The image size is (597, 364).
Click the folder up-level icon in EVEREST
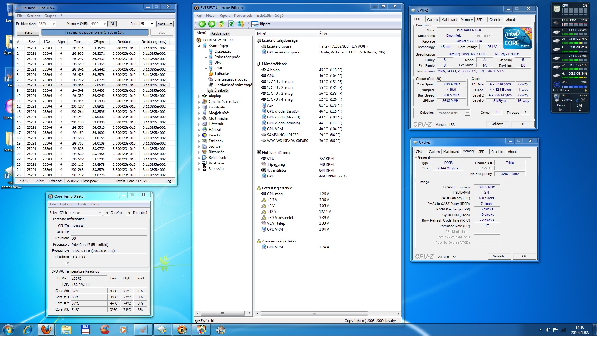coord(221,24)
